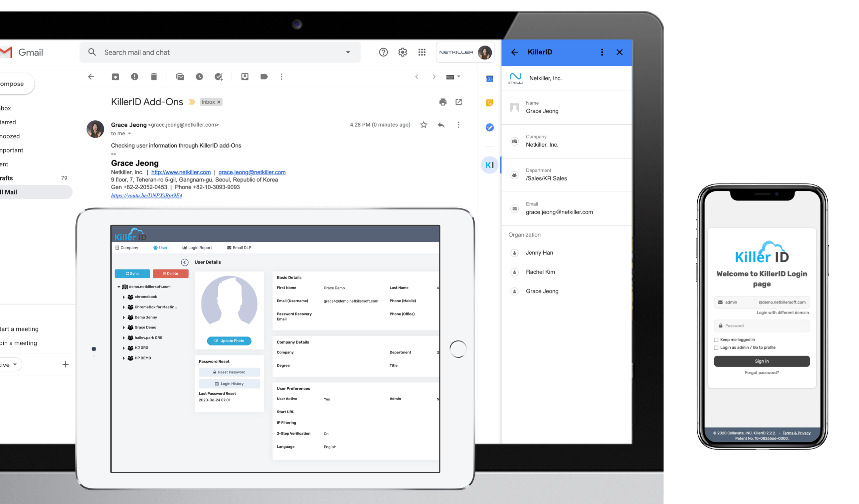Expand the chromebook org tree node
Image resolution: width=859 pixels, height=504 pixels.
[x=124, y=297]
